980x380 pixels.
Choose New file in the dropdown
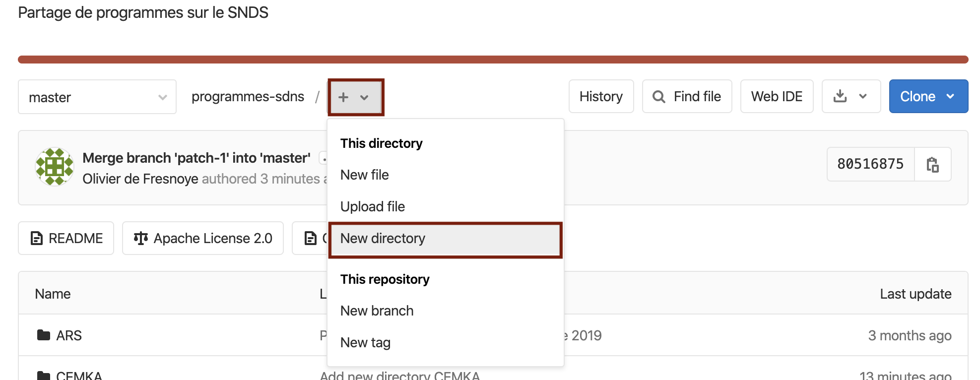(x=364, y=175)
